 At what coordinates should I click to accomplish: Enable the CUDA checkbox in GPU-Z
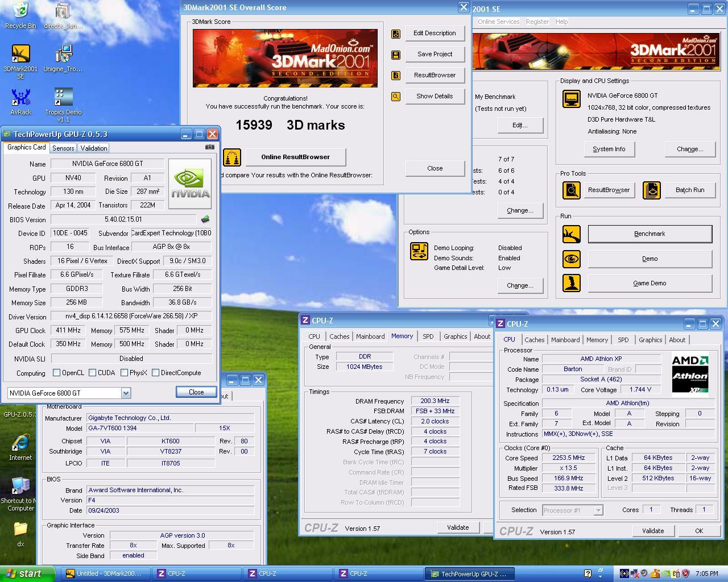click(92, 373)
